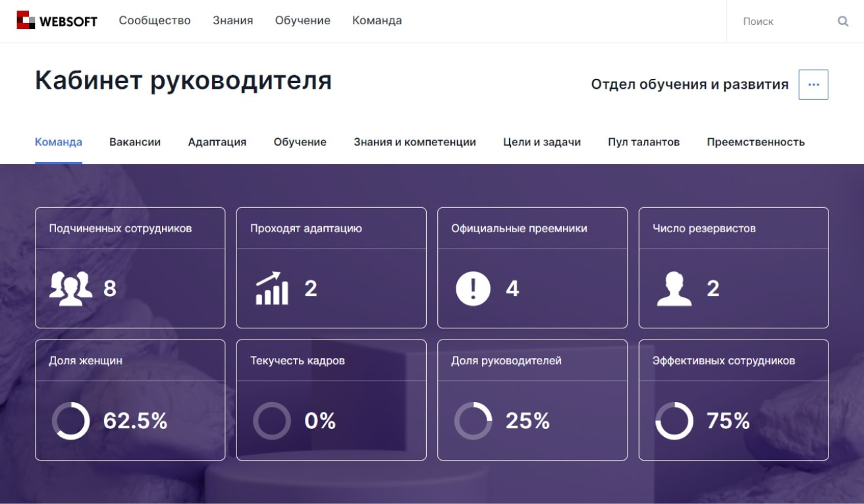Viewport: 864px width, 504px height.
Task: Click the Число резервистов card title
Action: pyautogui.click(x=704, y=228)
